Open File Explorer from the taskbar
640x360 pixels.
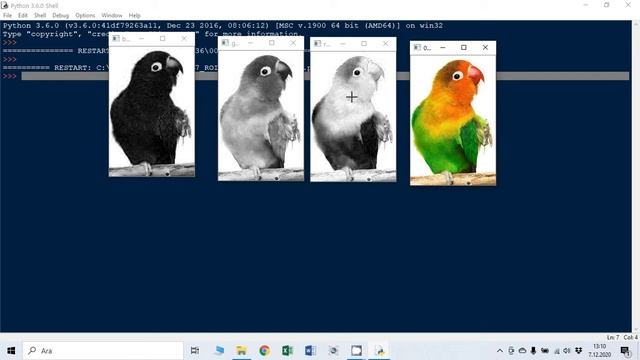pyautogui.click(x=242, y=351)
